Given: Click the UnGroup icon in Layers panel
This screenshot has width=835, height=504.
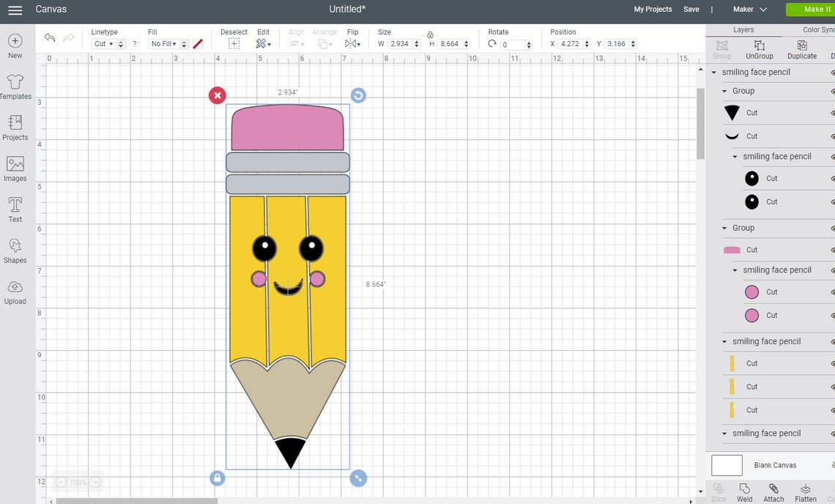Looking at the screenshot, I should 759,49.
